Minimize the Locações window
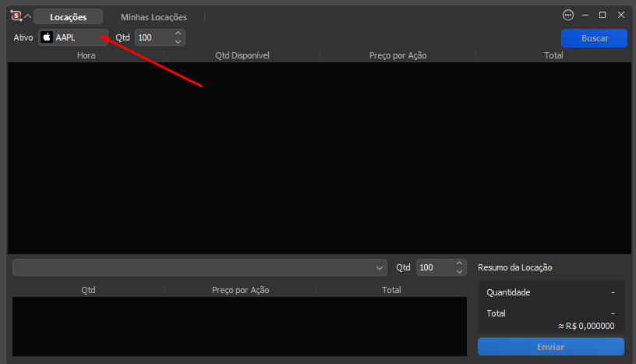This screenshot has width=636, height=364. (585, 15)
